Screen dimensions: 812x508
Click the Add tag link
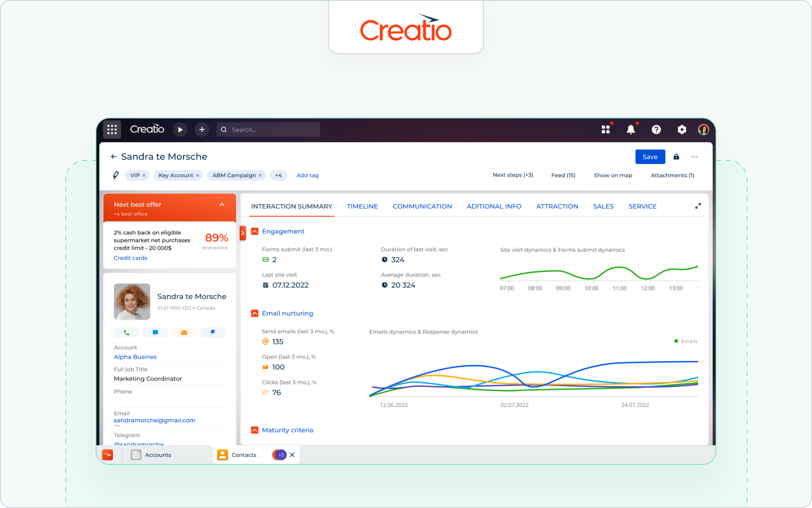pos(307,175)
